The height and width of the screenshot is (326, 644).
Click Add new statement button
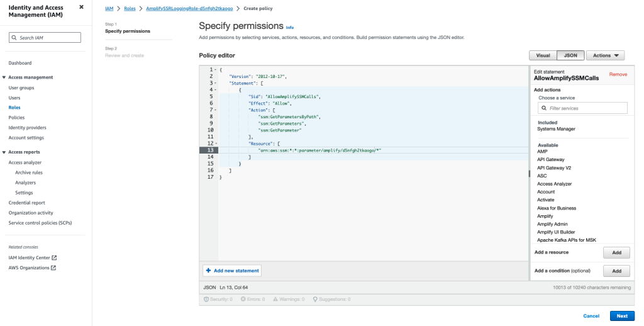pyautogui.click(x=232, y=271)
